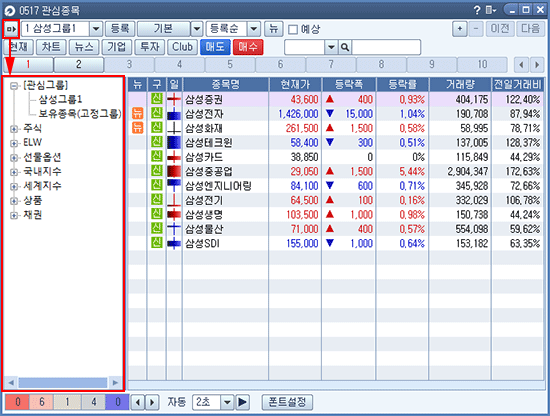Click the 차트 button
This screenshot has width=550, height=416.
click(51, 47)
